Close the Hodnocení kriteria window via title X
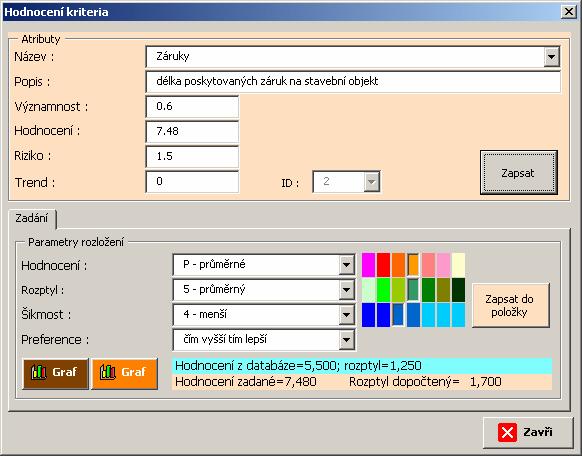582x456 pixels. [x=569, y=12]
